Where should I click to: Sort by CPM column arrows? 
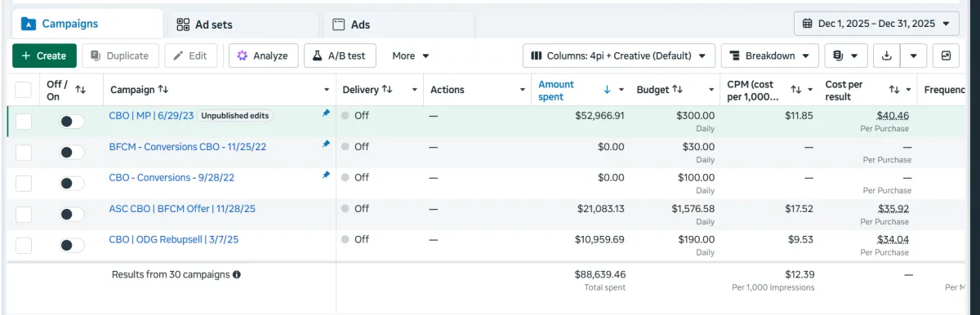(795, 90)
